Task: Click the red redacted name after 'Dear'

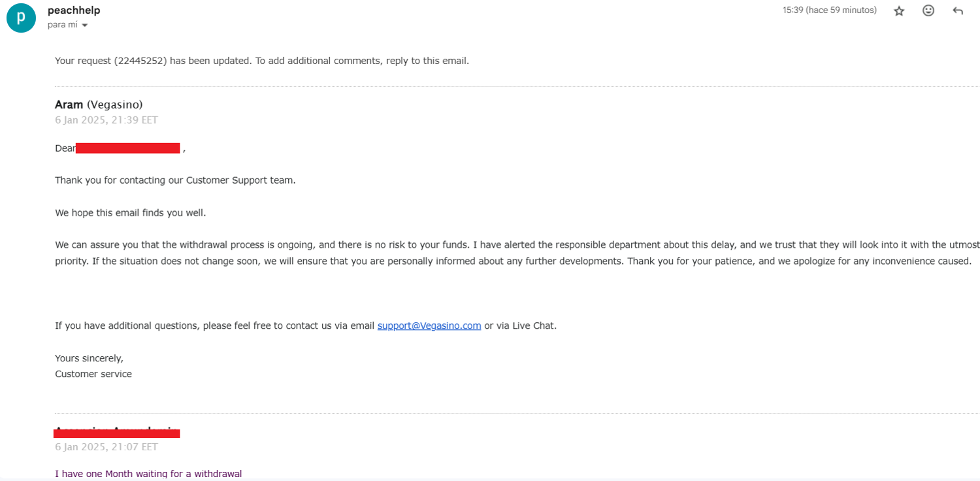Action: point(128,148)
